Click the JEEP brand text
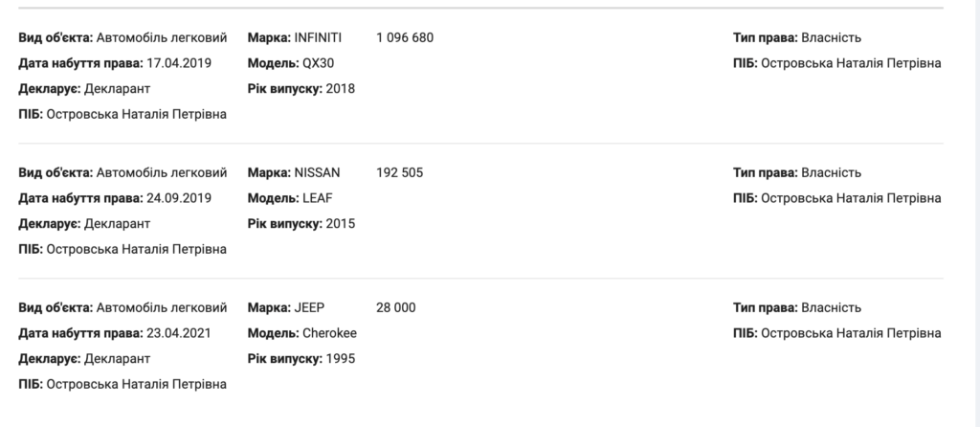Screen dimensions: 980x427 (309, 307)
